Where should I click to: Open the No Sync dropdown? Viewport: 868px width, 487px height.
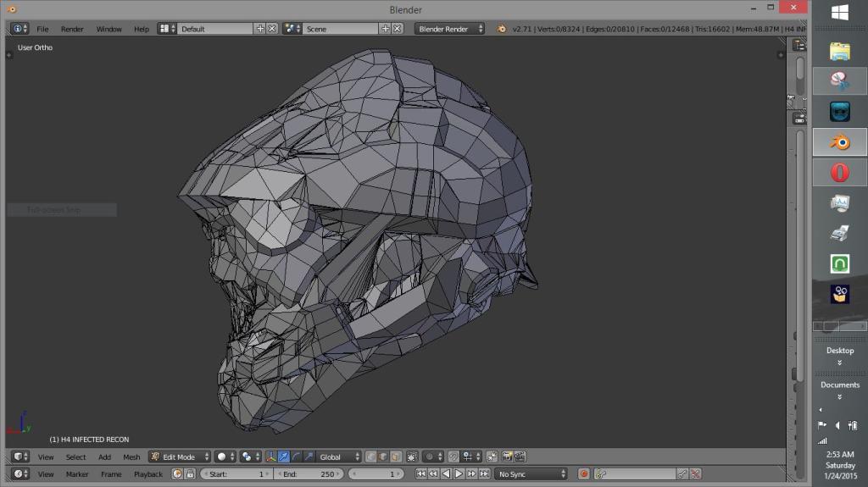531,473
